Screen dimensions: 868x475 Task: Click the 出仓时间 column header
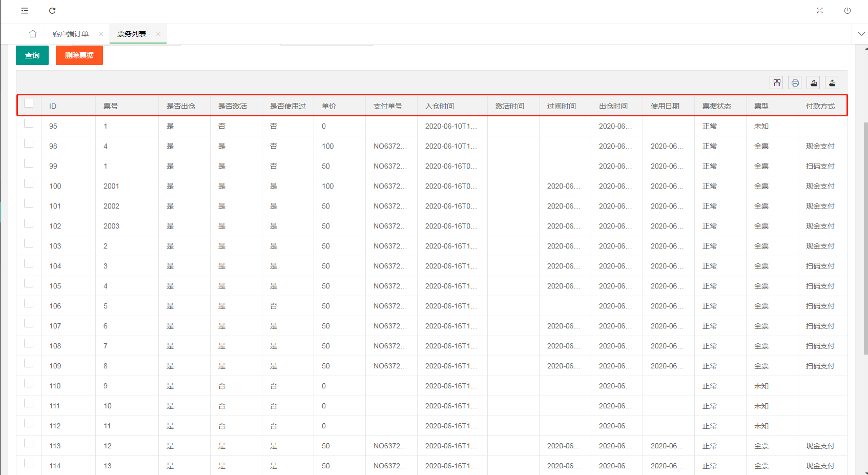(x=613, y=106)
